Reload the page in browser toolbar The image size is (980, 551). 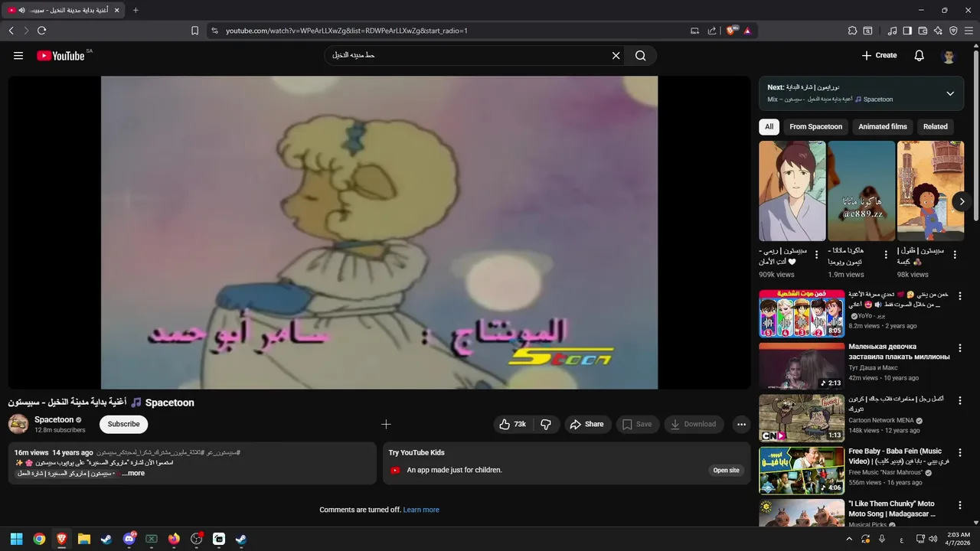coord(41,31)
